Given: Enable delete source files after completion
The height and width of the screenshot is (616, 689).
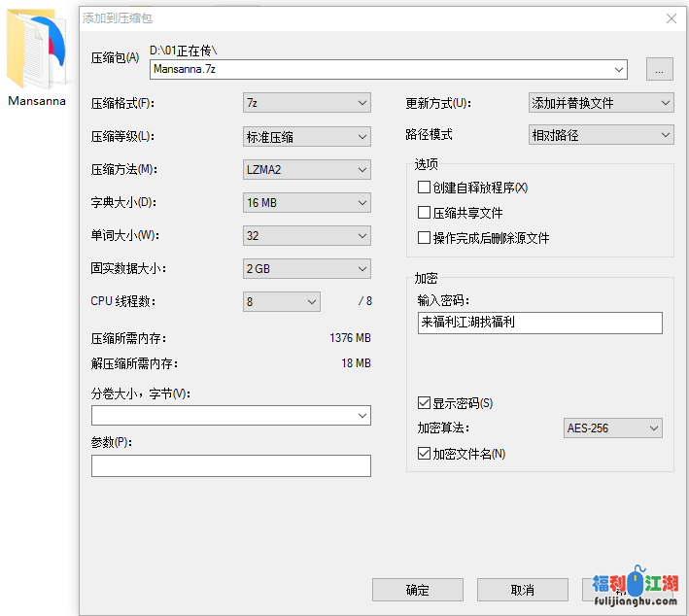Looking at the screenshot, I should pos(424,238).
